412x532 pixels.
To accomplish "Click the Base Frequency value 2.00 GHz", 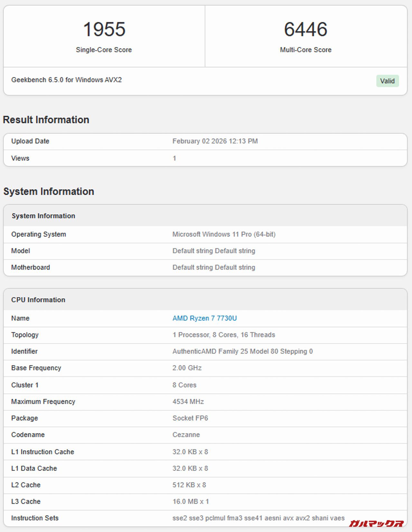I will (x=187, y=368).
